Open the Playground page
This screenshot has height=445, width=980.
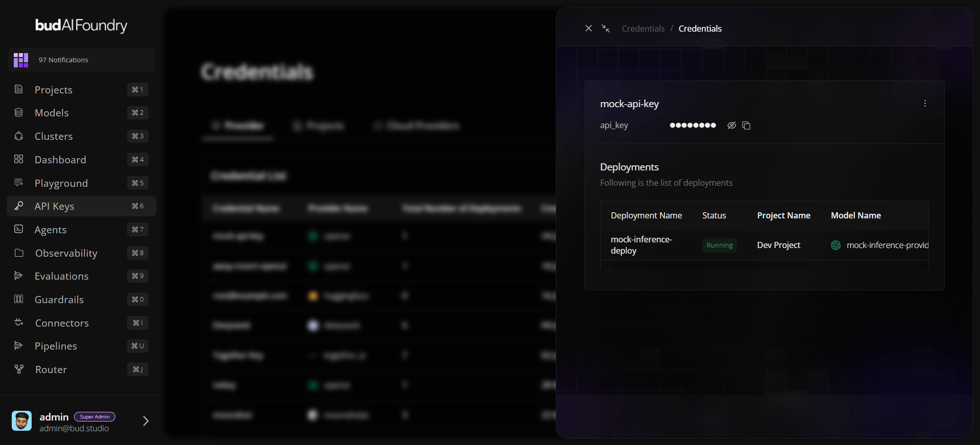pyautogui.click(x=81, y=183)
